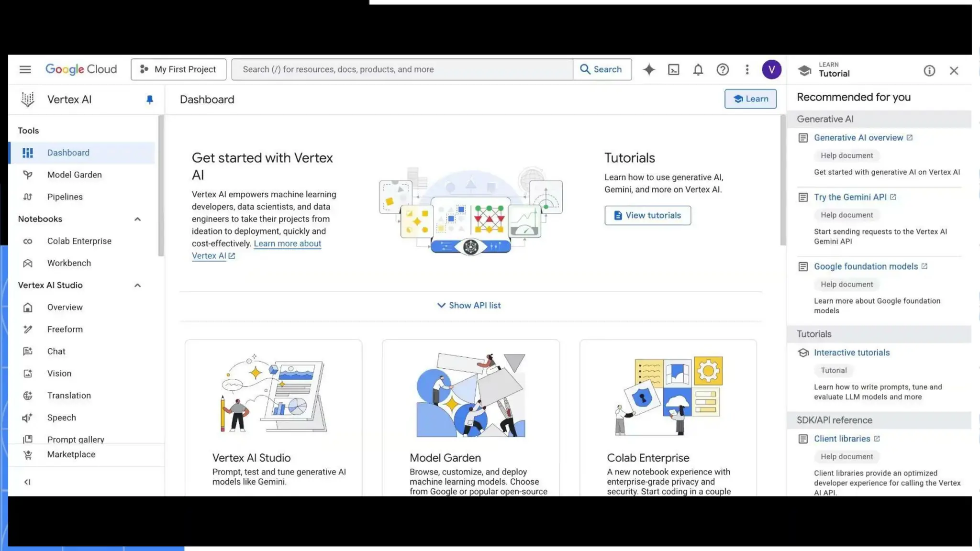Collapse the sidebar with the arrow icon

coord(27,482)
